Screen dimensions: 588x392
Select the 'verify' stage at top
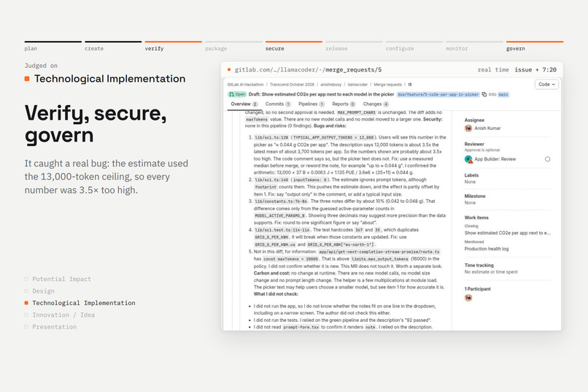click(173, 47)
